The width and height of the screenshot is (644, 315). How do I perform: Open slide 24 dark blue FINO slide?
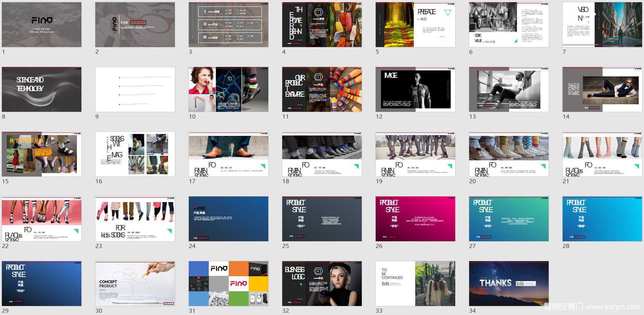tap(228, 219)
